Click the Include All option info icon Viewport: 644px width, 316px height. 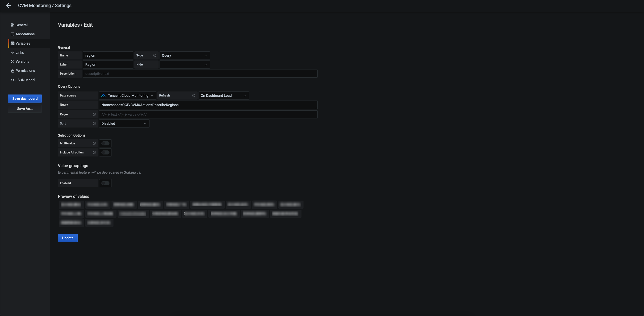pos(94,152)
